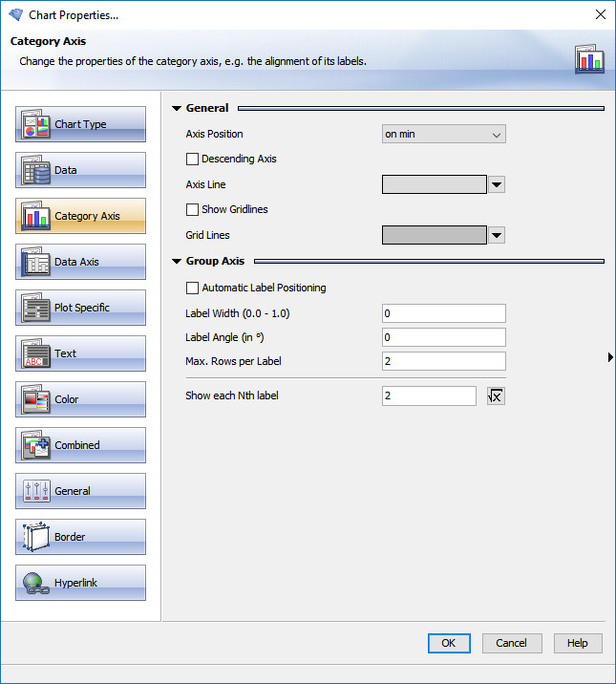Click formula icon beside Nth label
The image size is (616, 684).
click(496, 395)
